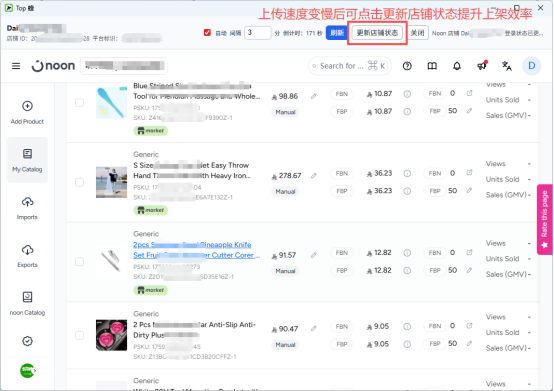Open Exports in the sidebar
This screenshot has height=391, width=554.
click(x=27, y=256)
